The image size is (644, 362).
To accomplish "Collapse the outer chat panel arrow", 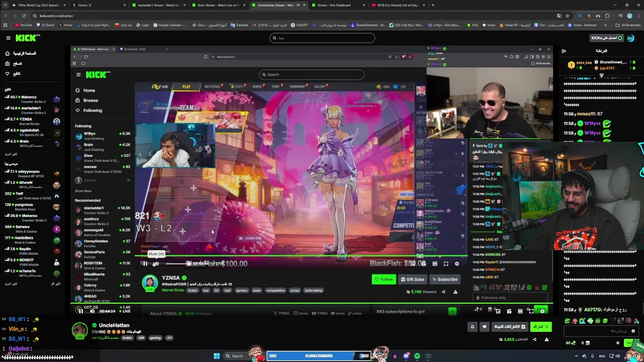I will [x=563, y=51].
